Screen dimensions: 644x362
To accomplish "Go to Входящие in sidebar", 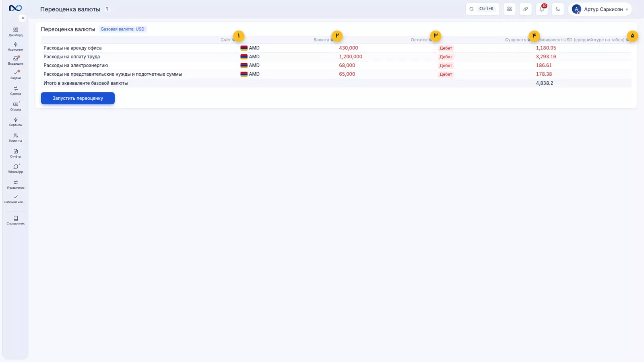I will coord(15,60).
